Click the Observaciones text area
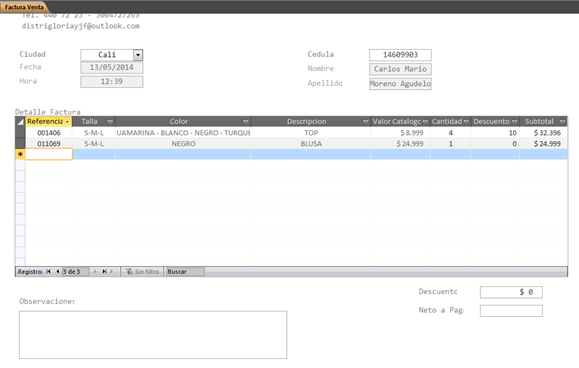 153,335
